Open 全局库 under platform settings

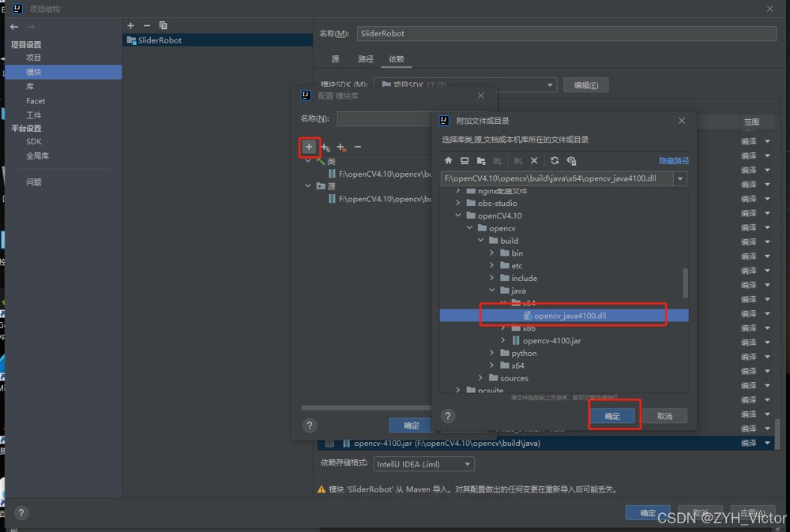tap(38, 156)
